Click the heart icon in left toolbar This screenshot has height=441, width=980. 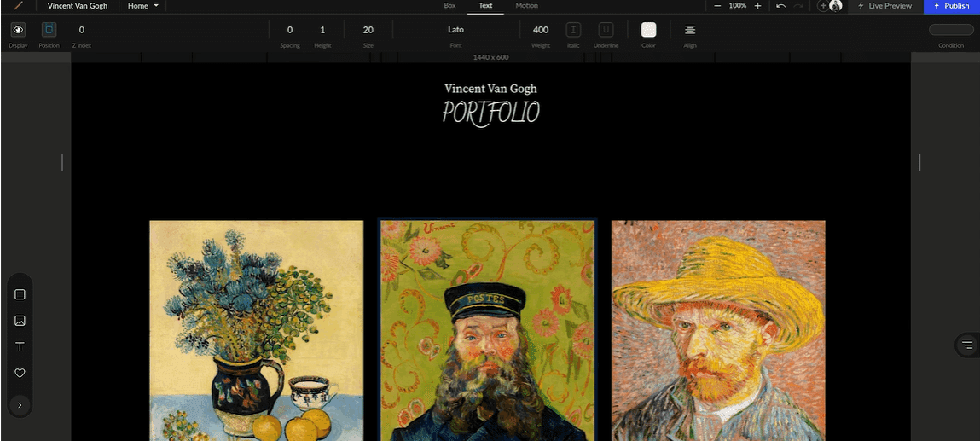tap(20, 373)
